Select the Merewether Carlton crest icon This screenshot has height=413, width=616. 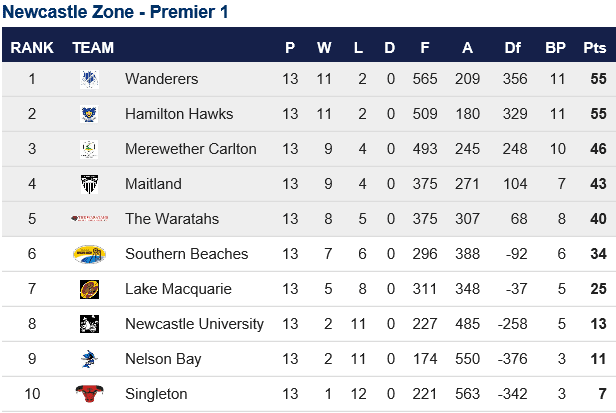pyautogui.click(x=89, y=149)
